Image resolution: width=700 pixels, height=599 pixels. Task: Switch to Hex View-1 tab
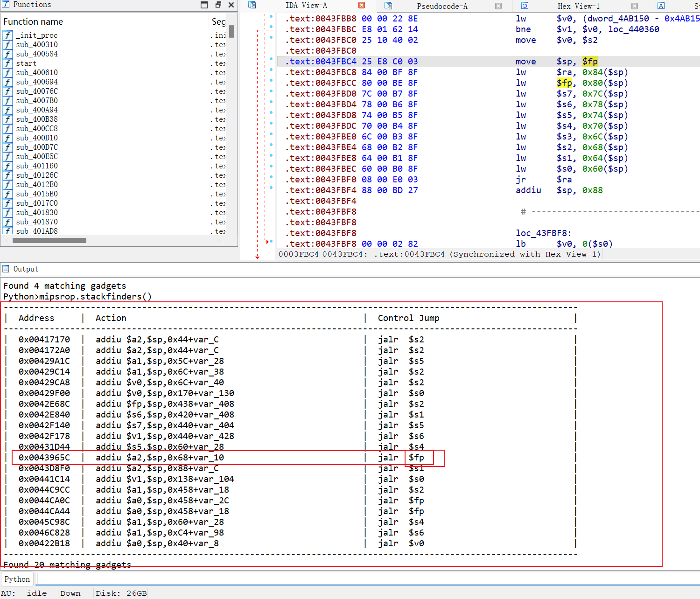click(x=579, y=6)
